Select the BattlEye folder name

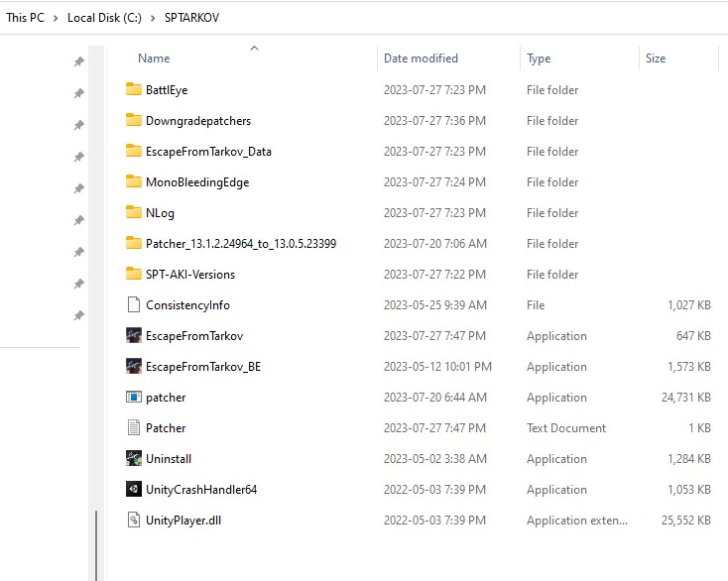tap(167, 90)
